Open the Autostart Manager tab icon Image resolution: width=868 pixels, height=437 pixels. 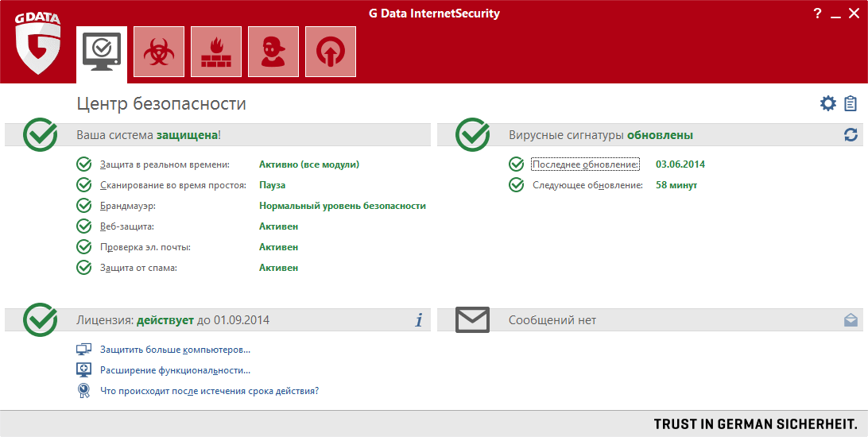[x=331, y=52]
